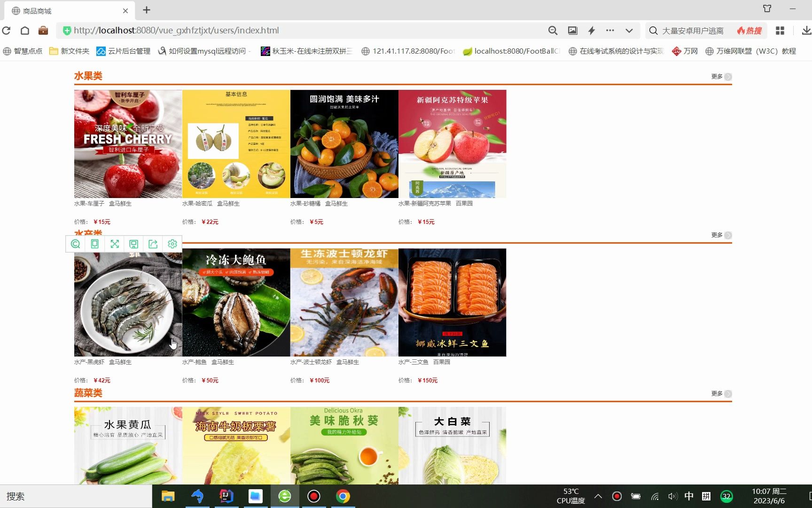Viewport: 812px width, 508px height.
Task: Click the expand fullscreen icon in image toolbar
Action: click(x=114, y=244)
